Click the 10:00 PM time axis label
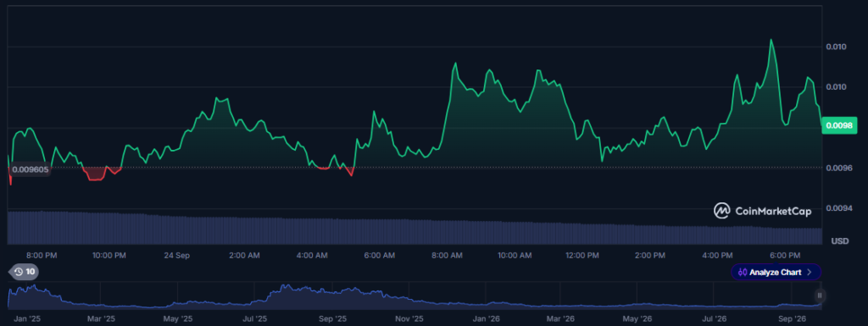This screenshot has height=326, width=868. [x=108, y=255]
